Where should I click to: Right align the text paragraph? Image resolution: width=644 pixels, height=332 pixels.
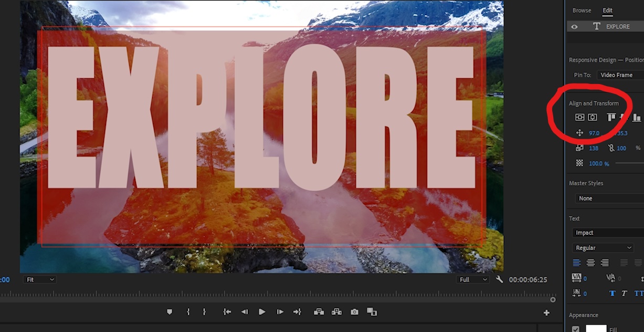click(x=605, y=263)
